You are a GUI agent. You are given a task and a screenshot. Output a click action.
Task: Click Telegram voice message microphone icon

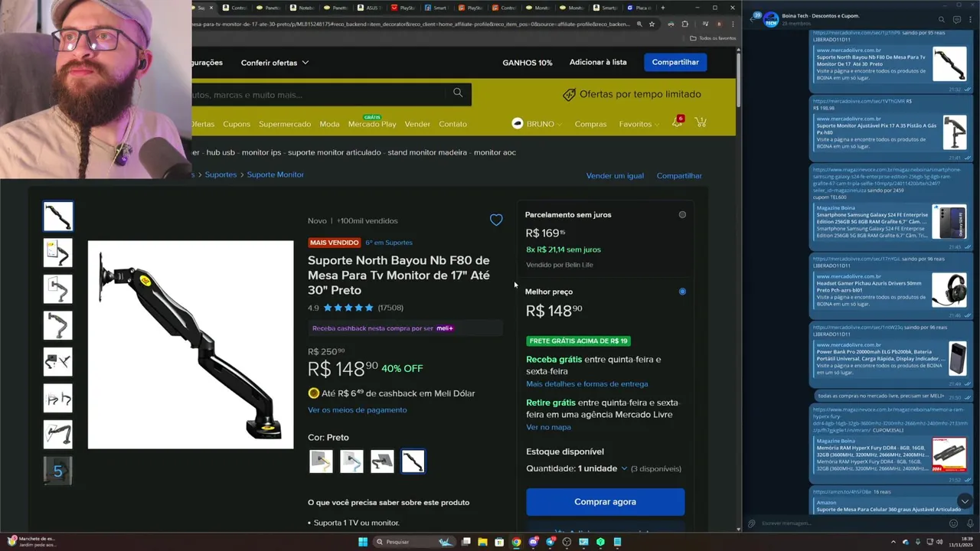[969, 523]
